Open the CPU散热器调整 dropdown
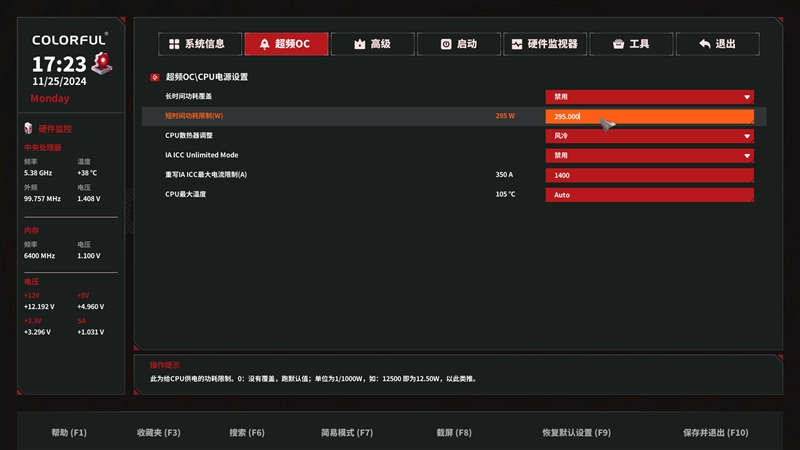The width and height of the screenshot is (800, 450). click(649, 136)
